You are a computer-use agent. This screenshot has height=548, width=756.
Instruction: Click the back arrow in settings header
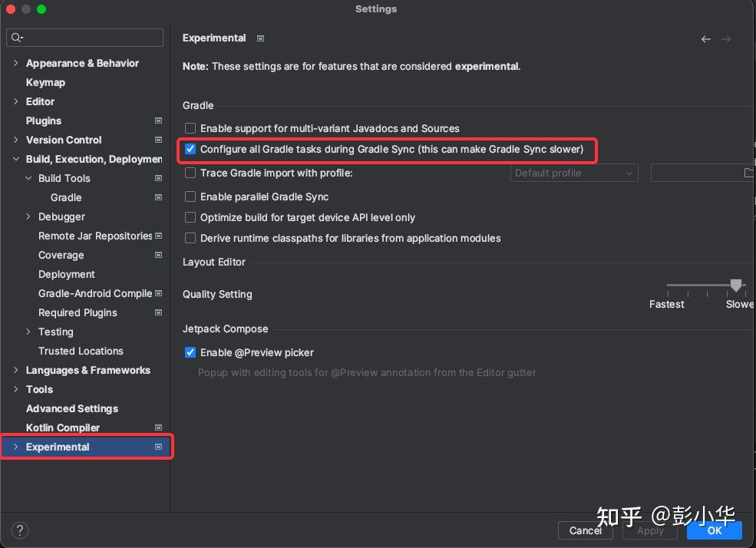tap(705, 38)
